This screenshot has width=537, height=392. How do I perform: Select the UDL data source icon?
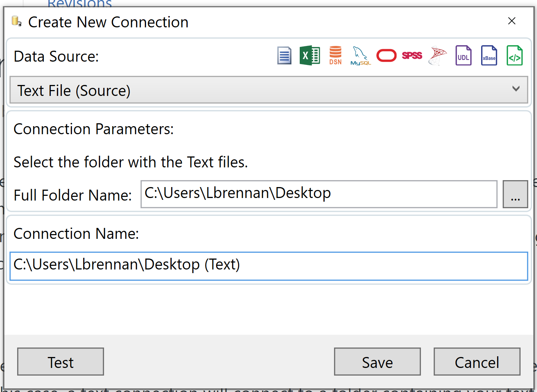point(463,55)
